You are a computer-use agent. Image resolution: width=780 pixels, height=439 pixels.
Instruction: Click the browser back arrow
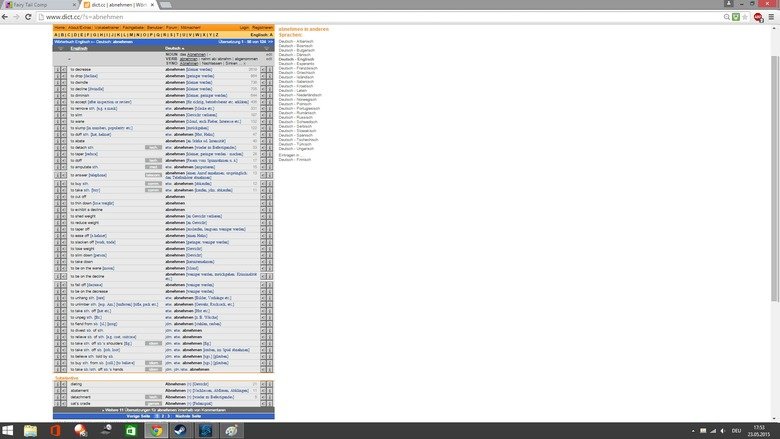point(7,17)
